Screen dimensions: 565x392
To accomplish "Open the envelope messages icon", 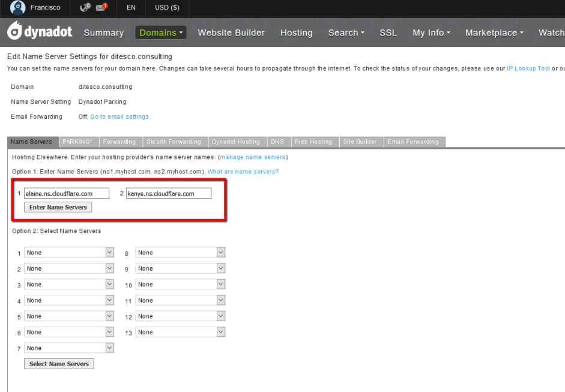I will click(101, 7).
